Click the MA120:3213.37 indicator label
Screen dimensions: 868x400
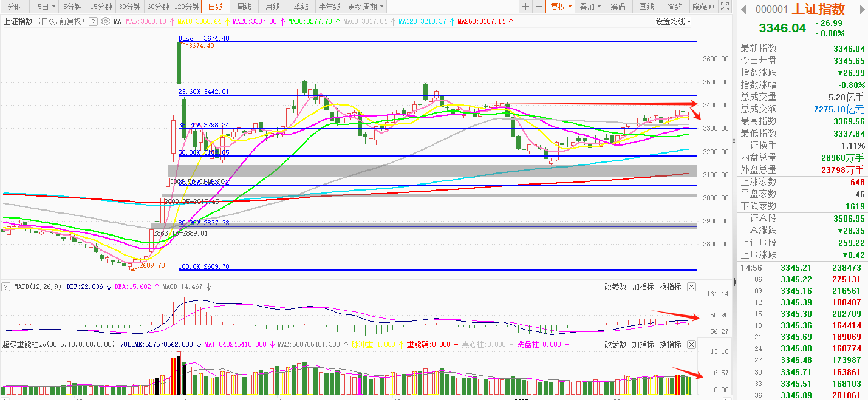422,21
